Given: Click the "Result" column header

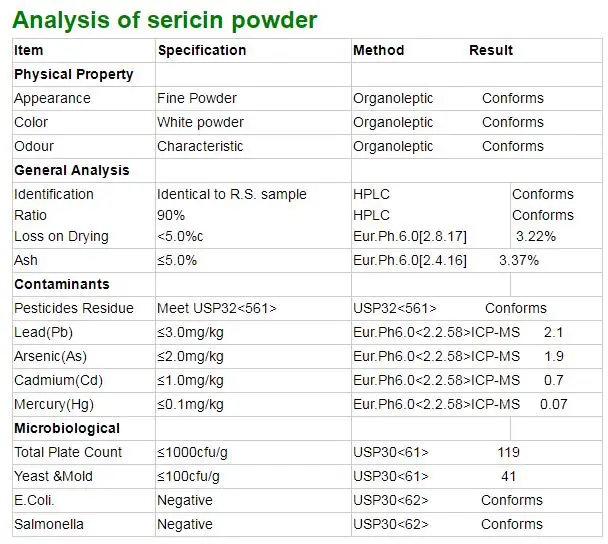Looking at the screenshot, I should pyautogui.click(x=491, y=50).
